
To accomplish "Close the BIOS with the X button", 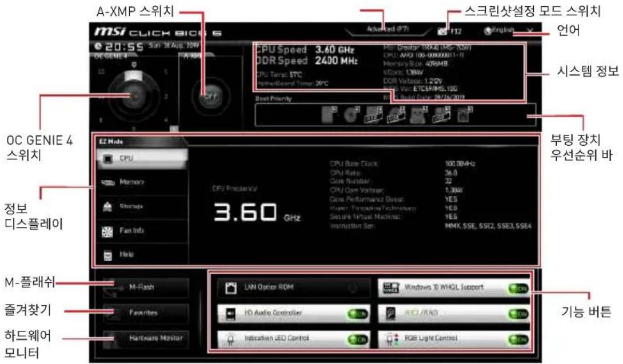I will click(530, 31).
